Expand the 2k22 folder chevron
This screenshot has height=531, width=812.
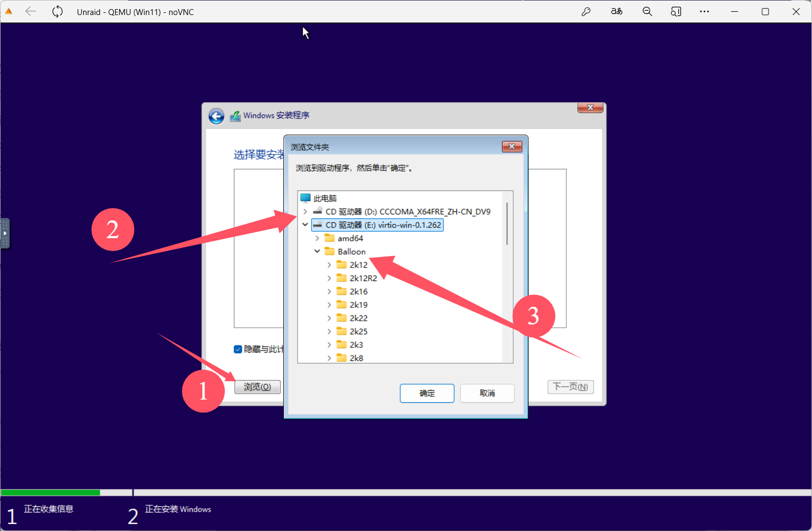[x=329, y=318]
